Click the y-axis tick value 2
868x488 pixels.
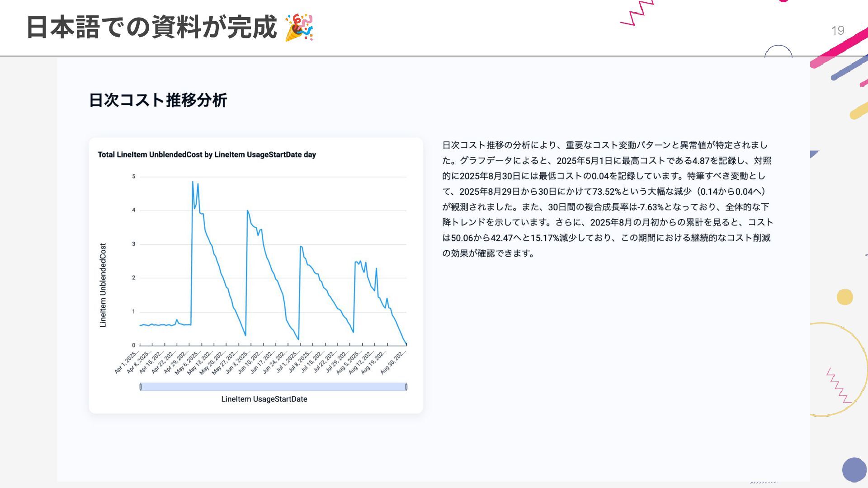coord(133,278)
